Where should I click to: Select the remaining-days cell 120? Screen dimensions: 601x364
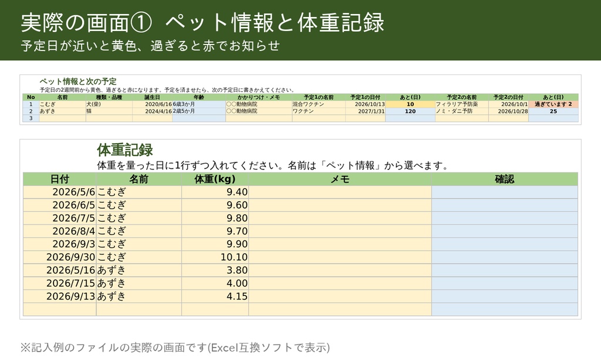coord(410,111)
